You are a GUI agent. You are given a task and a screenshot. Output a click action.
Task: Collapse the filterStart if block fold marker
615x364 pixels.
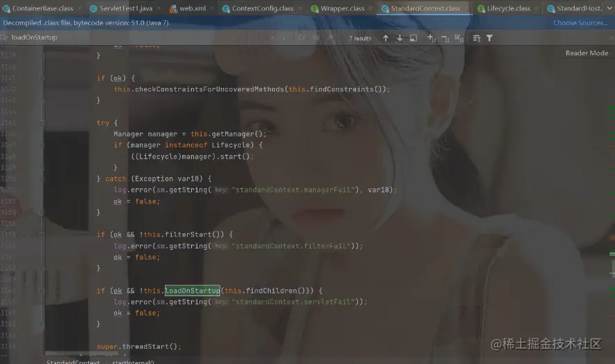[x=42, y=235]
